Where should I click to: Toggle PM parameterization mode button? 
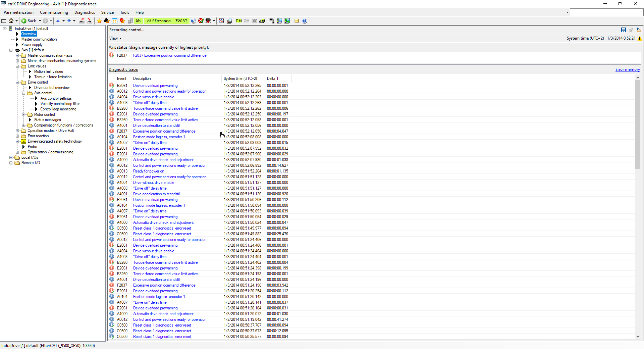239,21
